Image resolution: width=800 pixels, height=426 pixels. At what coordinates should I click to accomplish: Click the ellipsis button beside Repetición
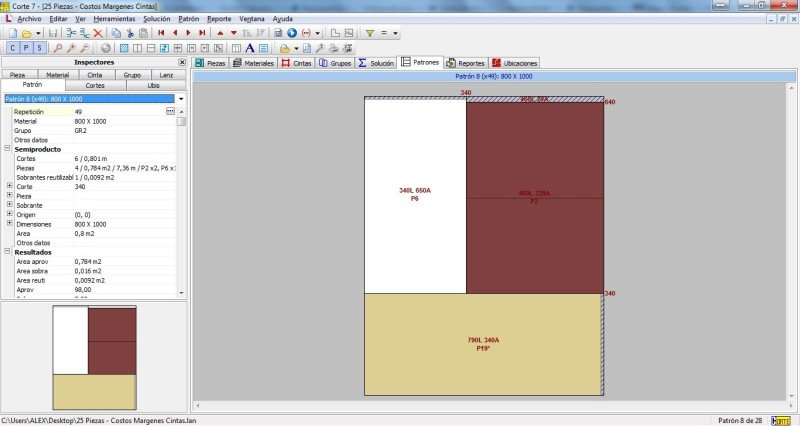(x=170, y=112)
